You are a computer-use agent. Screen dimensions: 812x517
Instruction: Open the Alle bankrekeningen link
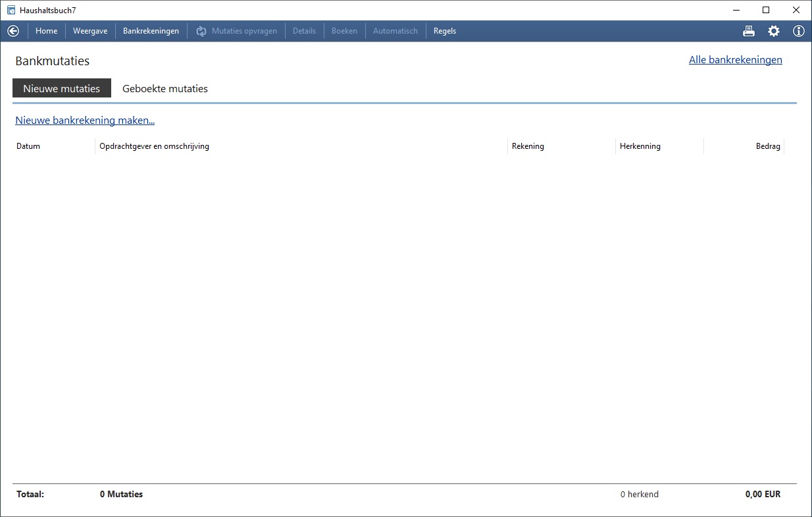735,60
